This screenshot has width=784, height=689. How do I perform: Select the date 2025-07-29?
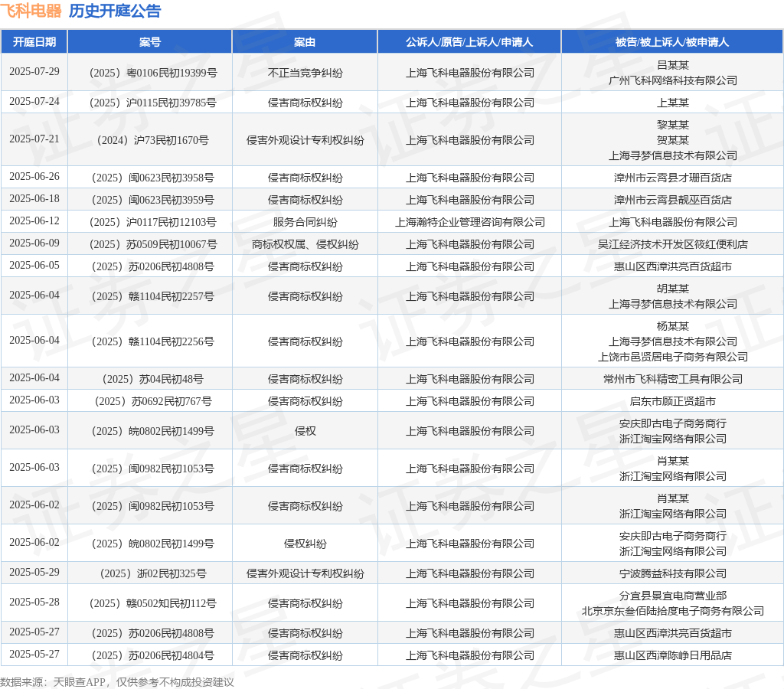34,71
